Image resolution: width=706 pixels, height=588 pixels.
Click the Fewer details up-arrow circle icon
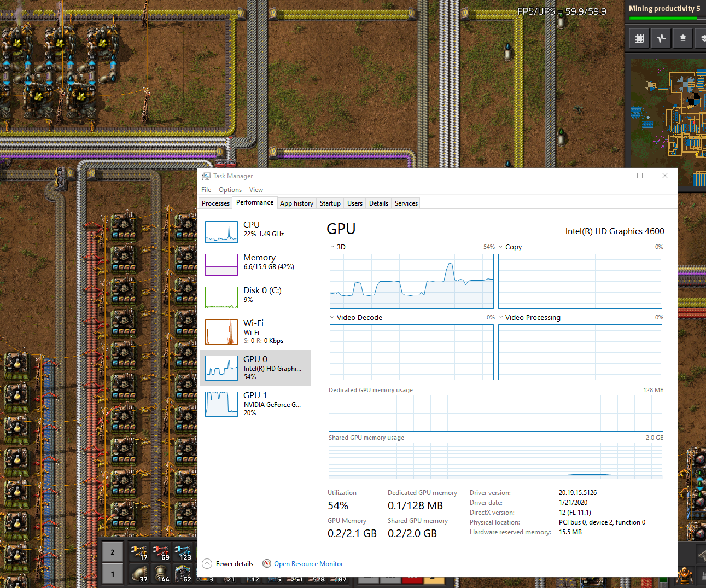[207, 563]
